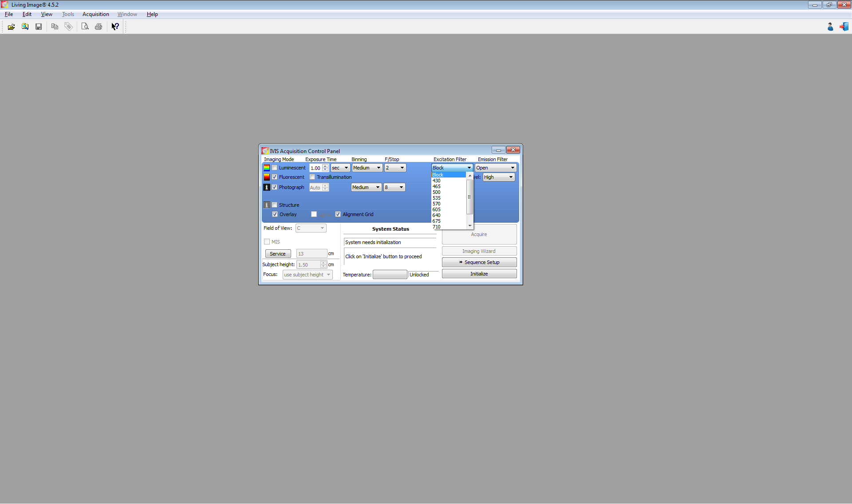Viewport: 852px width, 504px height.
Task: Click the user profile icon top right
Action: coord(830,27)
